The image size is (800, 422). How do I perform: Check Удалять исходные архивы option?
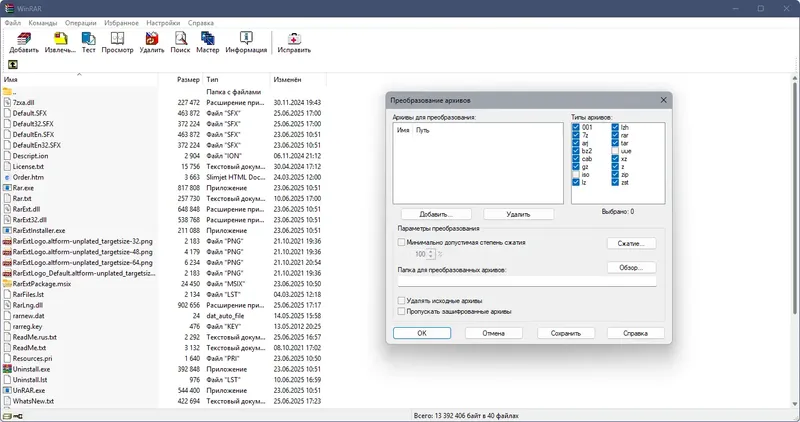click(402, 301)
